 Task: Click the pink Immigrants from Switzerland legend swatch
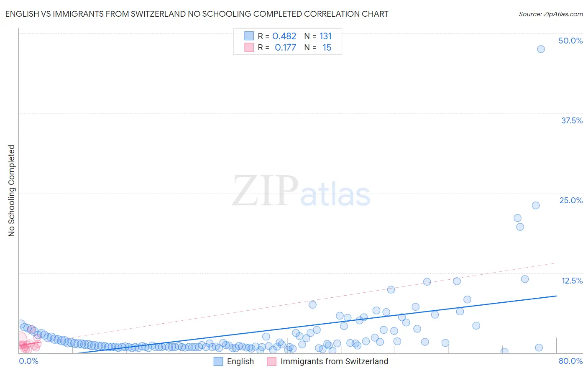pyautogui.click(x=272, y=361)
